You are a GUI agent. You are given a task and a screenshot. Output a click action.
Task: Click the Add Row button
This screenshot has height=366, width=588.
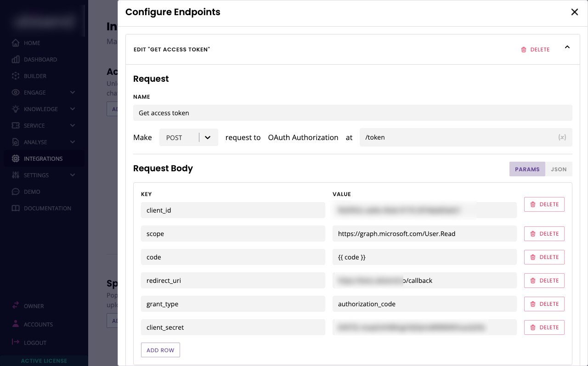click(x=160, y=349)
